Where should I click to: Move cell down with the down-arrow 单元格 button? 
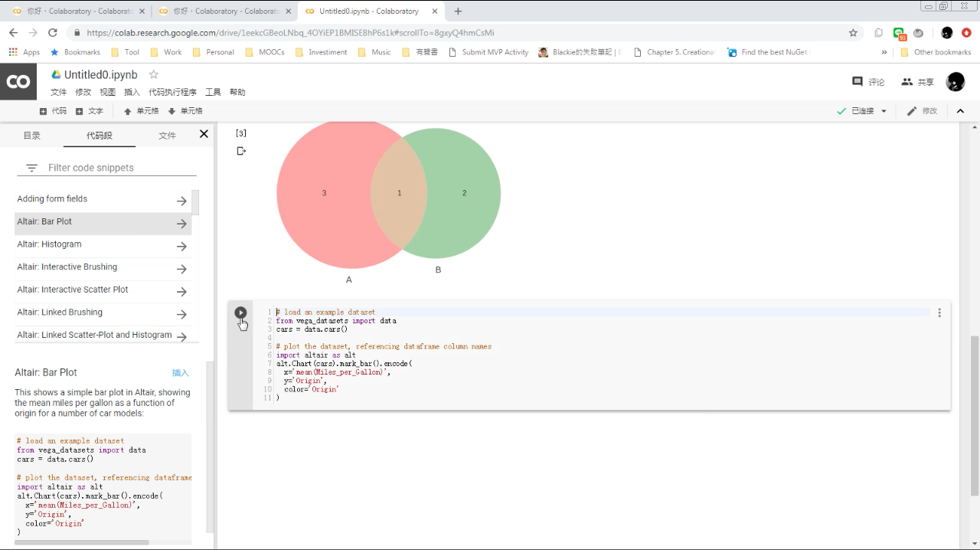(x=185, y=111)
